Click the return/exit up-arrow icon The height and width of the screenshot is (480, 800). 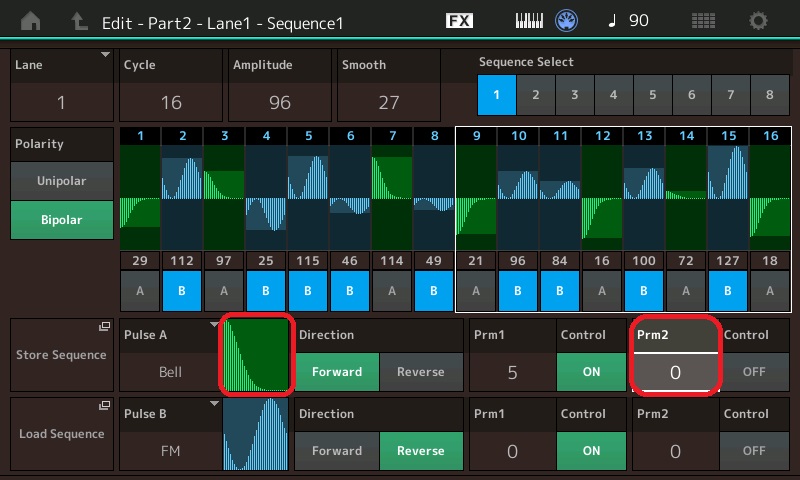pyautogui.click(x=77, y=20)
